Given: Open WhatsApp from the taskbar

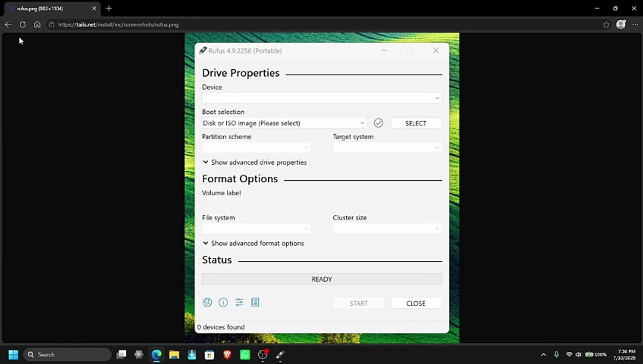Looking at the screenshot, I should pyautogui.click(x=245, y=354).
